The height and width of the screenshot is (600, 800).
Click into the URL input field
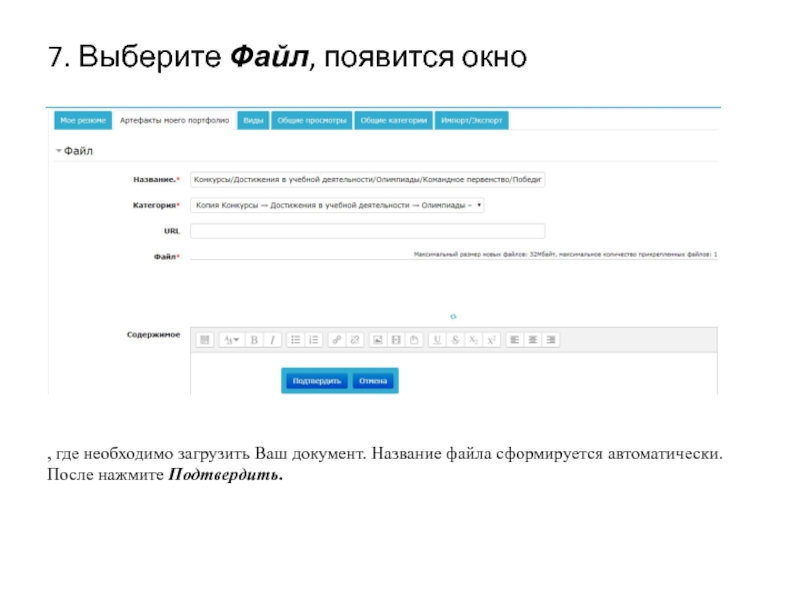(367, 231)
